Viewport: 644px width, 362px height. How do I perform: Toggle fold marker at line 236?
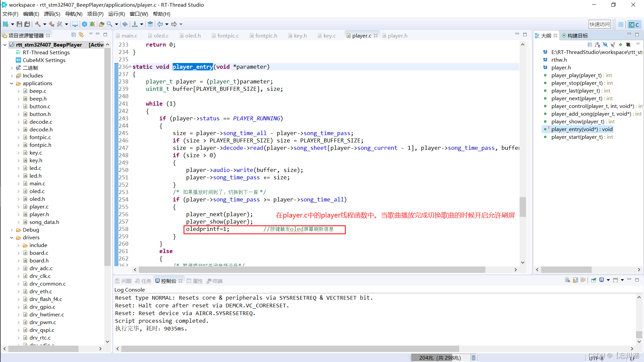click(x=130, y=67)
